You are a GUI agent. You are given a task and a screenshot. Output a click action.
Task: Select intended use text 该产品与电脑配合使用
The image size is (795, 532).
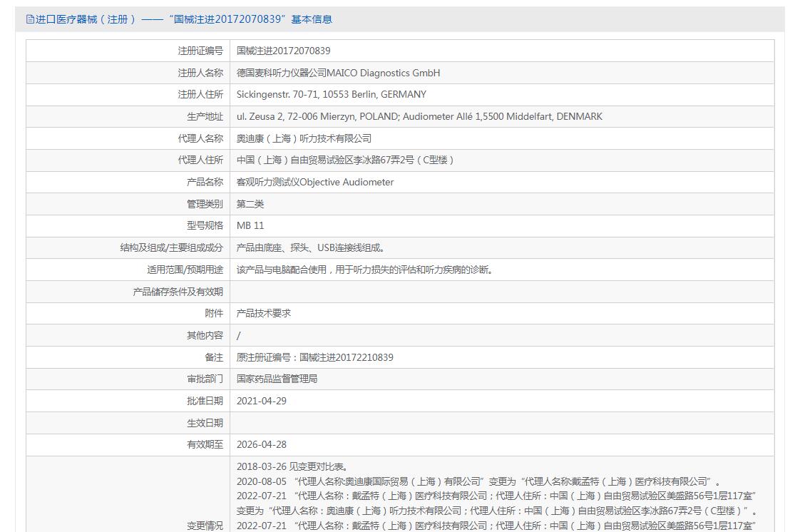point(364,270)
